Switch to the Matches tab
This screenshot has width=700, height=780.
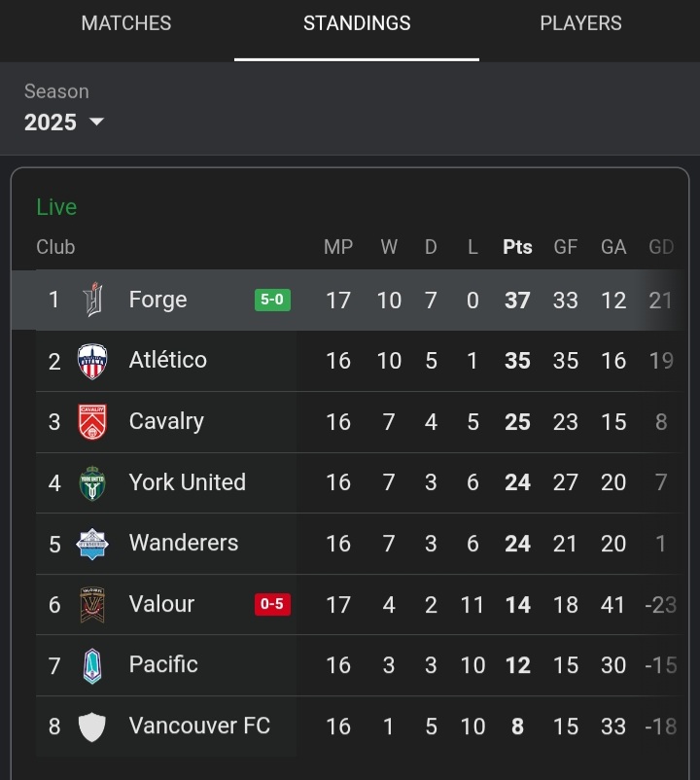(126, 23)
